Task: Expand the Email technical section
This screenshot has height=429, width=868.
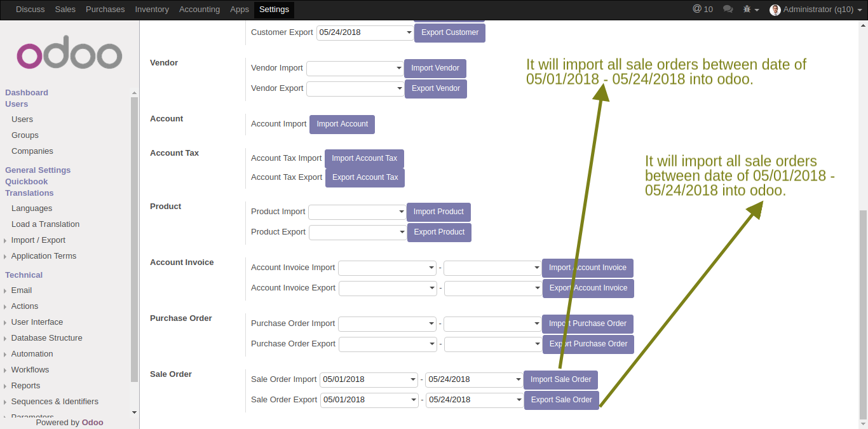Action: (22, 290)
